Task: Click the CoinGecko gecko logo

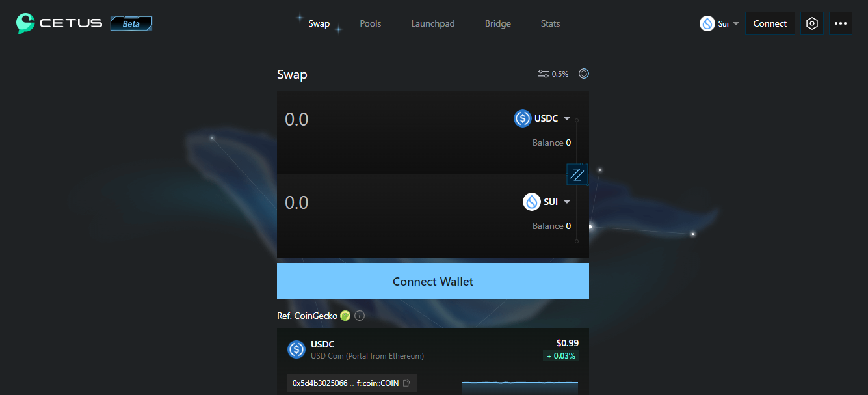Action: pyautogui.click(x=345, y=316)
